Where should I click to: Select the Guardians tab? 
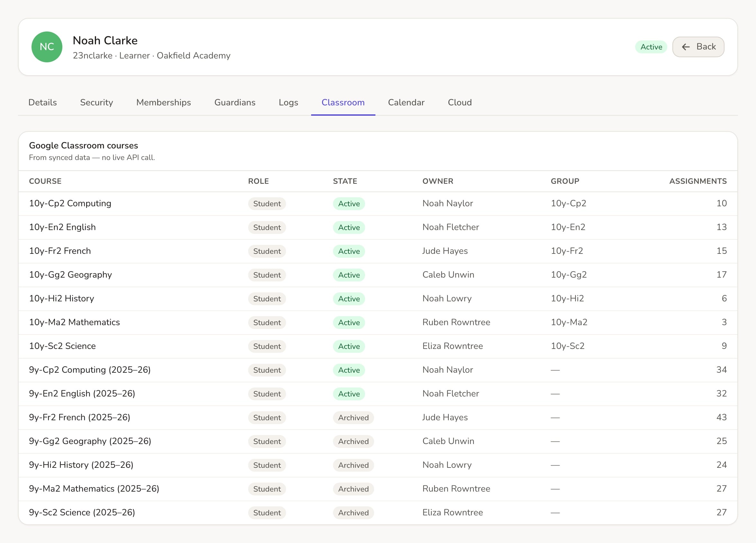pos(235,102)
